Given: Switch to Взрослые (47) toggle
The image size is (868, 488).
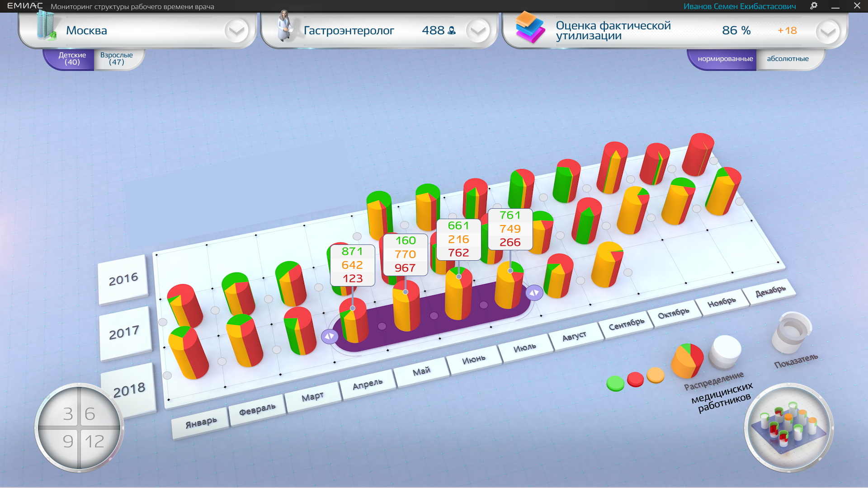Looking at the screenshot, I should [x=117, y=59].
